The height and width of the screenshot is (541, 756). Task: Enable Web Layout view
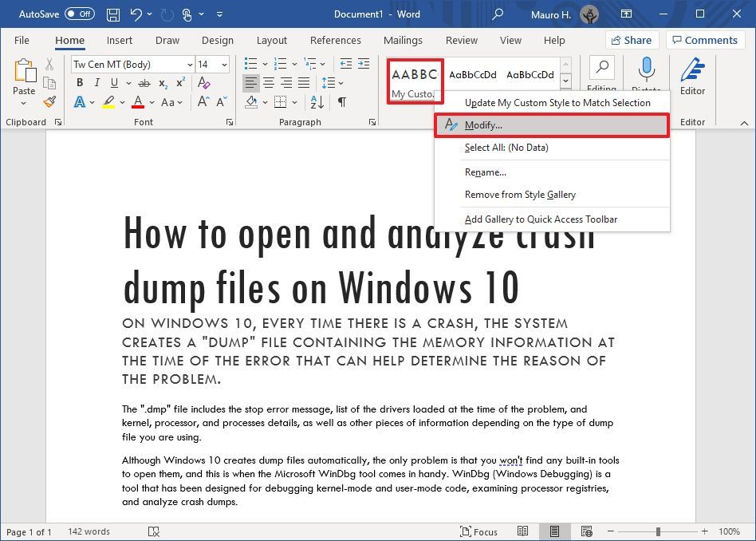tap(586, 531)
